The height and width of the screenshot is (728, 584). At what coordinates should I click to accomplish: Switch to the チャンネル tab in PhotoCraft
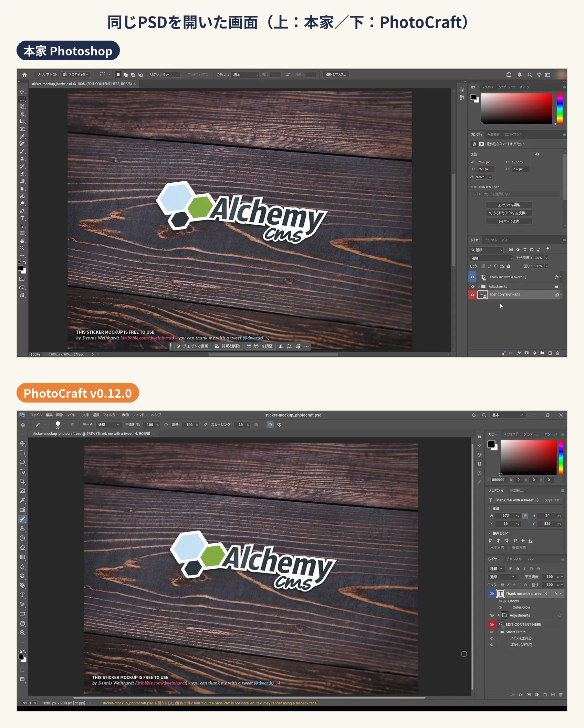click(514, 559)
